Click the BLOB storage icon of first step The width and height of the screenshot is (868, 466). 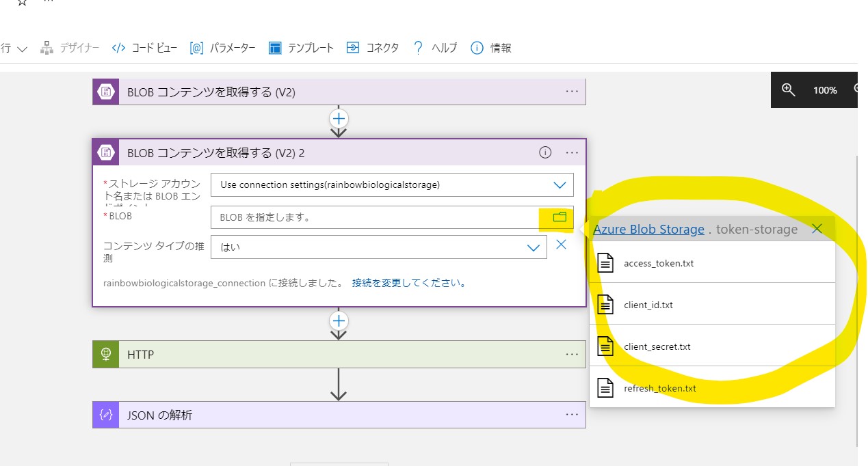pos(106,92)
